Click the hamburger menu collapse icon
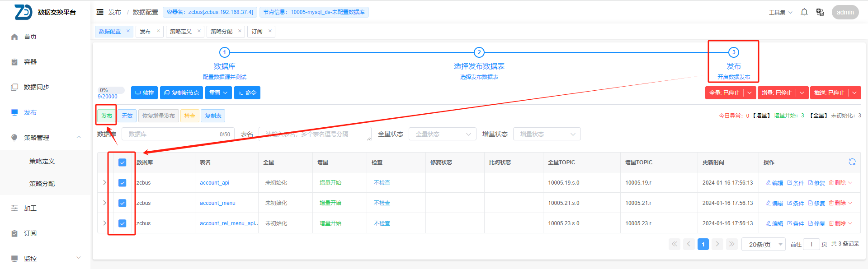The height and width of the screenshot is (269, 868). coord(100,12)
